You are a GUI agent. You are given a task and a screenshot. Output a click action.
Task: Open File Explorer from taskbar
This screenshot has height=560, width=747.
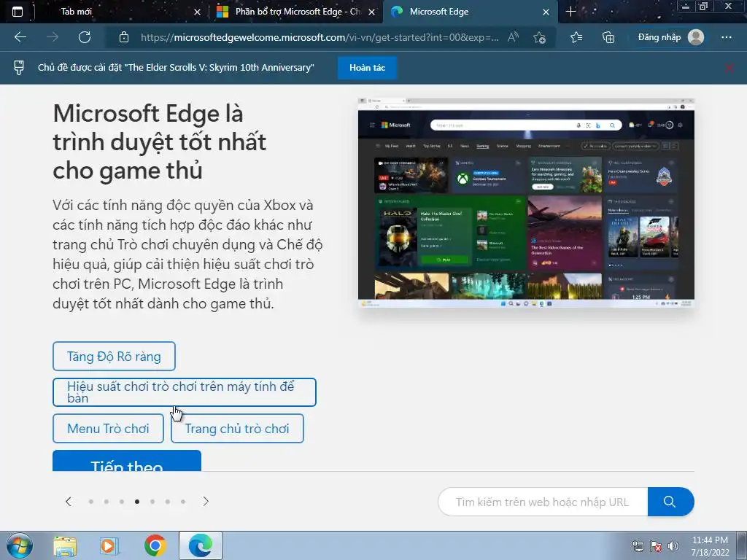[65, 546]
